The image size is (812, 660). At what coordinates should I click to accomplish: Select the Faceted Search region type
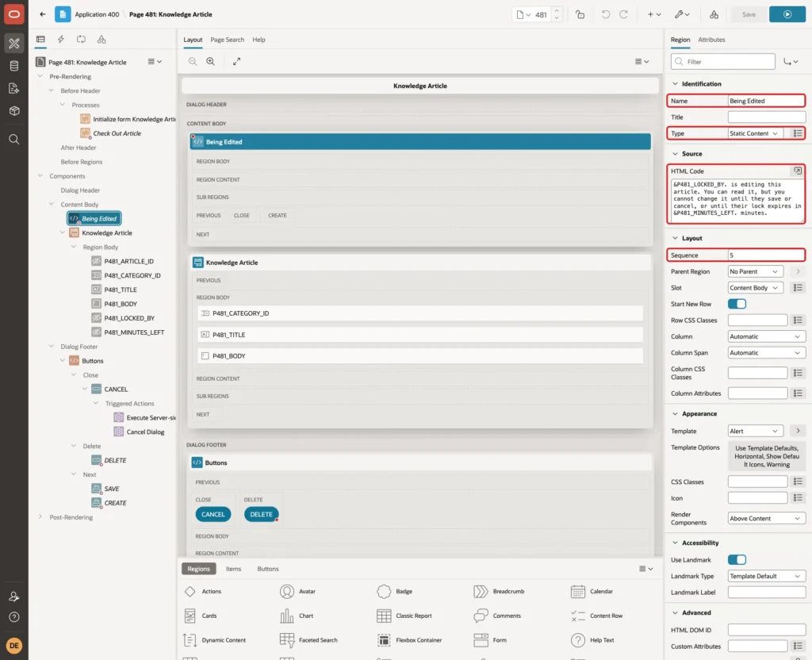[308, 640]
